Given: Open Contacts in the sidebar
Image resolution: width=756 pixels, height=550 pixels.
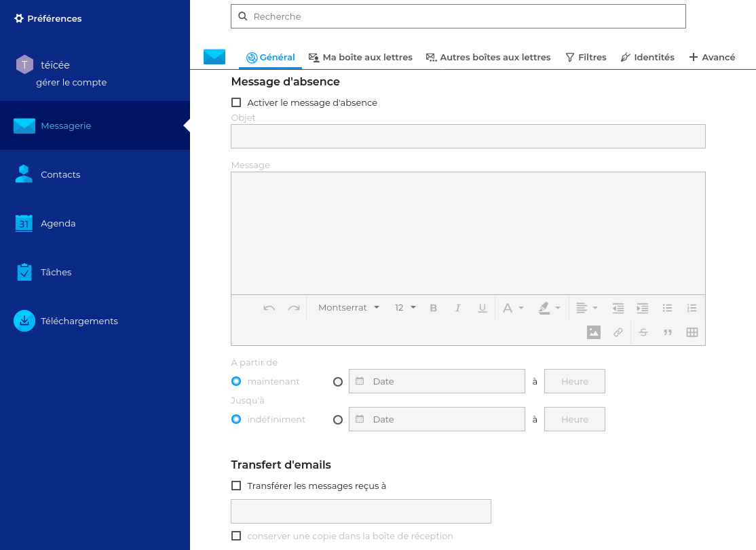Looking at the screenshot, I should (x=60, y=174).
